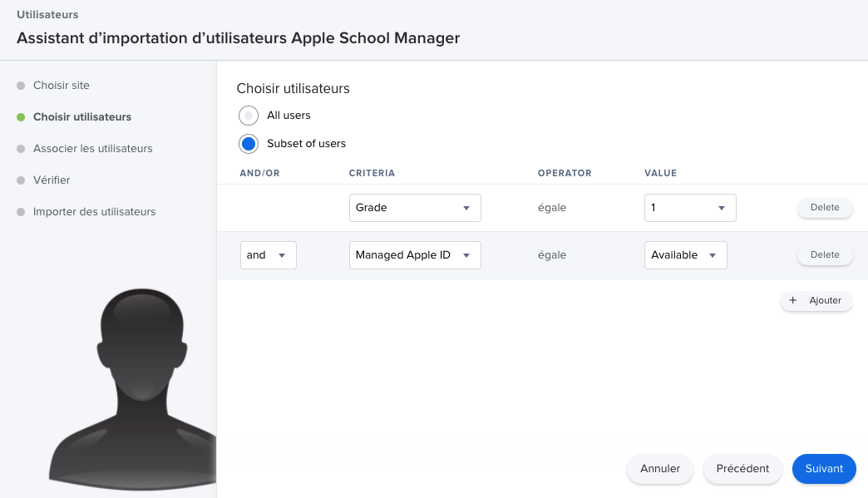Open the Importer des utilisateurs step

(x=94, y=211)
